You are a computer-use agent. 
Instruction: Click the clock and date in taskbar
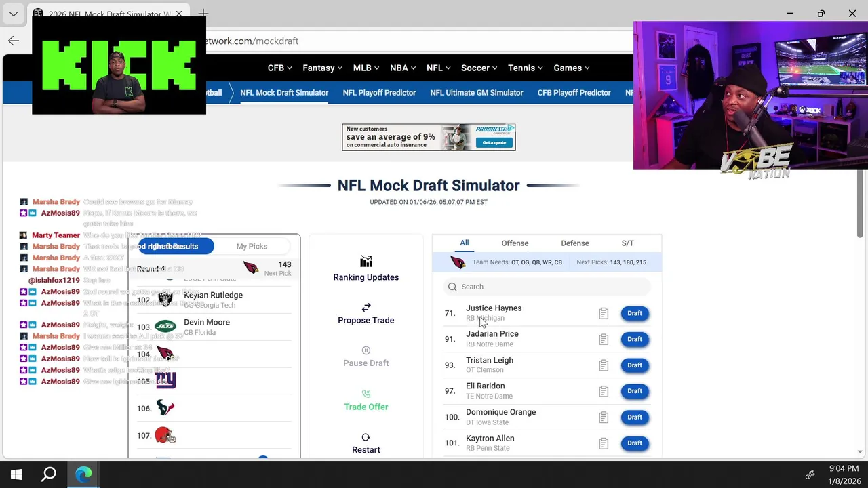tap(844, 474)
